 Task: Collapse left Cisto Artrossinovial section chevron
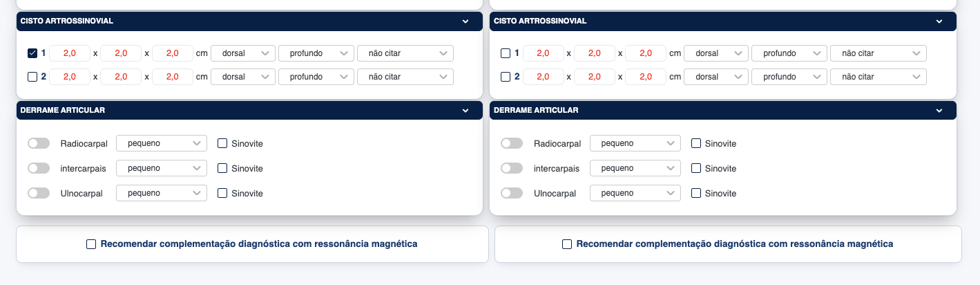[466, 21]
